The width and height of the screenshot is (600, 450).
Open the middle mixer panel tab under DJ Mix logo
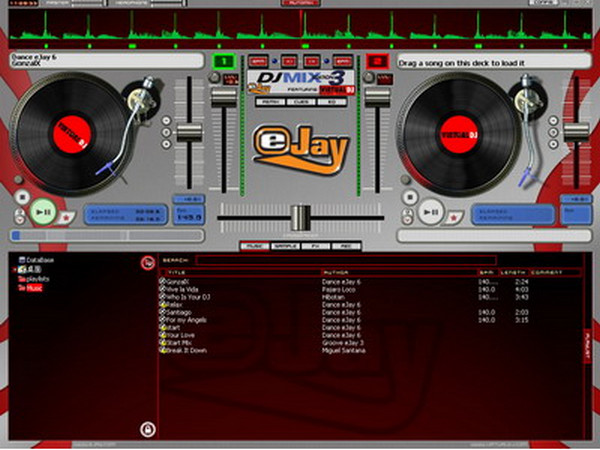[x=301, y=102]
